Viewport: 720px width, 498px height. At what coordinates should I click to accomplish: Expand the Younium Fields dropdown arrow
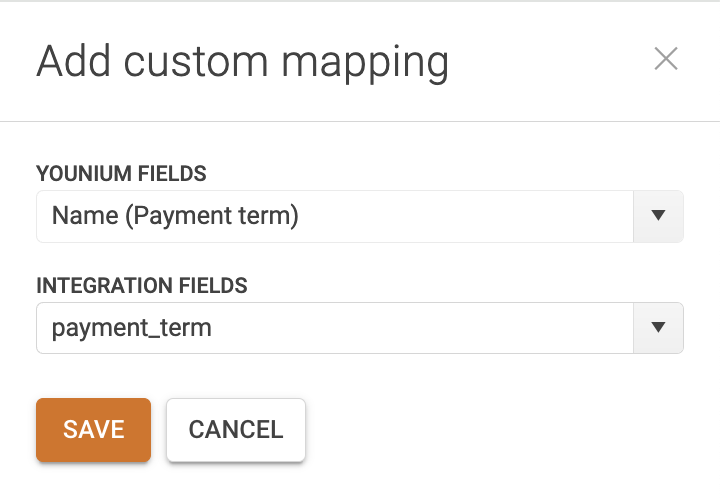click(x=658, y=216)
